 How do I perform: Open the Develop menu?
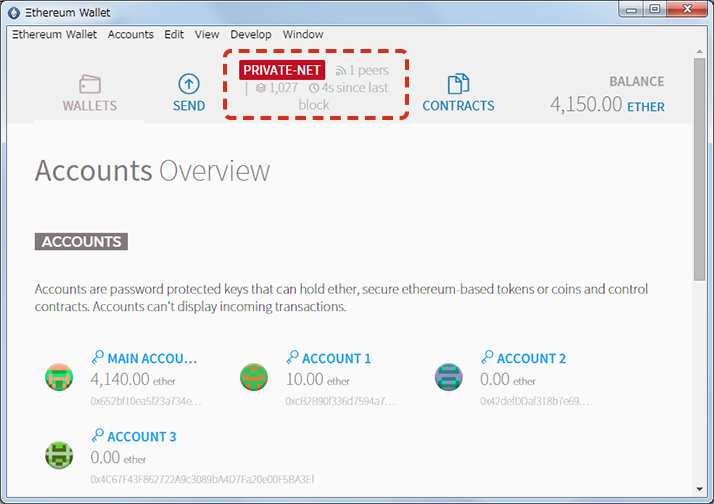250,35
